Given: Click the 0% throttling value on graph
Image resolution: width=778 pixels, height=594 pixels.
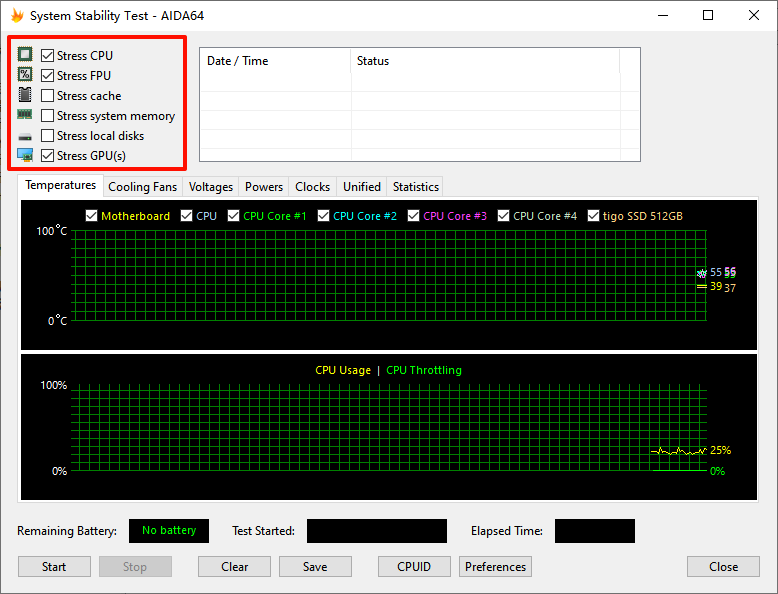Looking at the screenshot, I should click(x=717, y=471).
